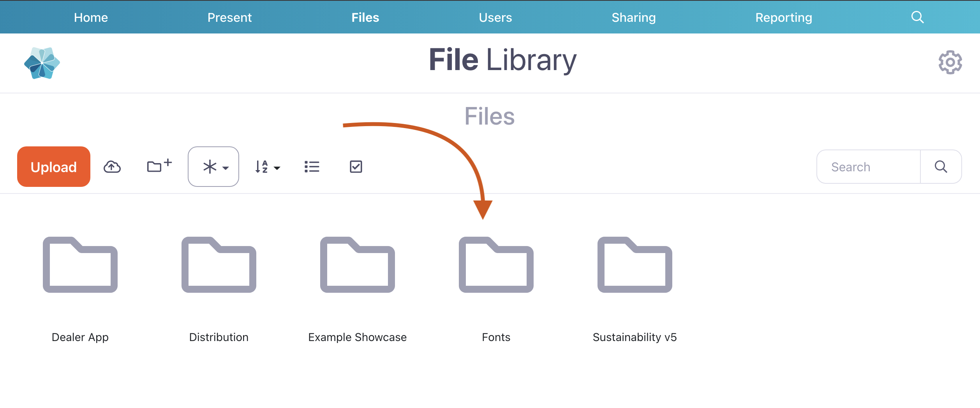Screen dimensions: 980x408
Task: Click the Fonts folder name
Action: [496, 337]
